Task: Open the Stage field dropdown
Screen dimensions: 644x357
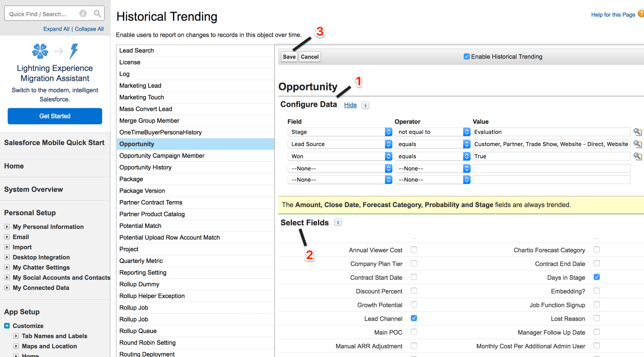Action: 340,132
